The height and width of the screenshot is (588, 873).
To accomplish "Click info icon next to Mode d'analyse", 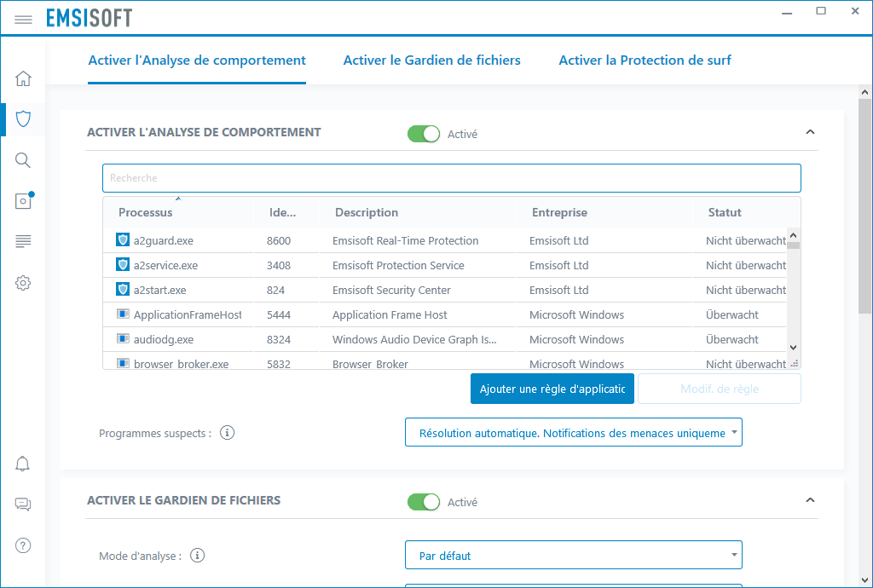I will [198, 555].
